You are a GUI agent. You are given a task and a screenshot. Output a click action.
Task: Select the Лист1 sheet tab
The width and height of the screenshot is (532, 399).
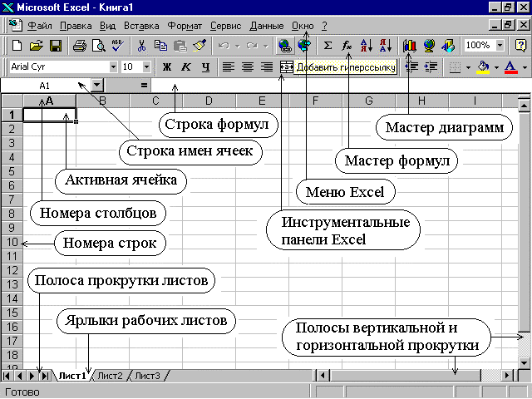72,376
